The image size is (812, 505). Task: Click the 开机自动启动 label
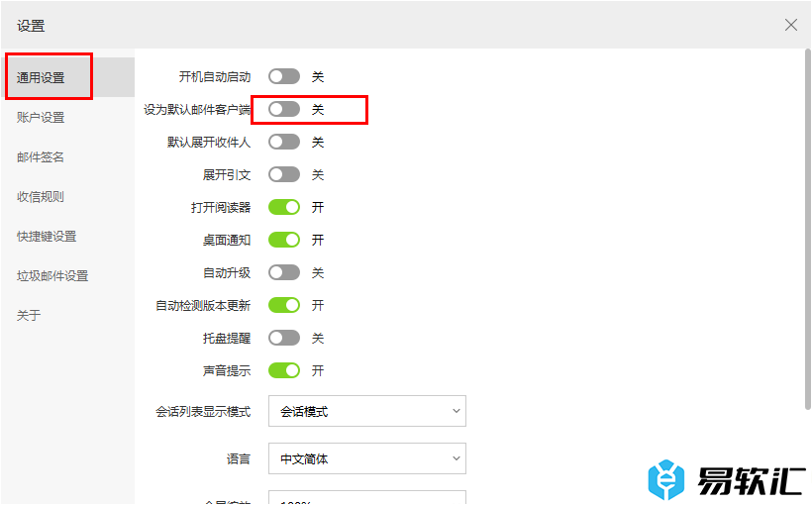(215, 77)
